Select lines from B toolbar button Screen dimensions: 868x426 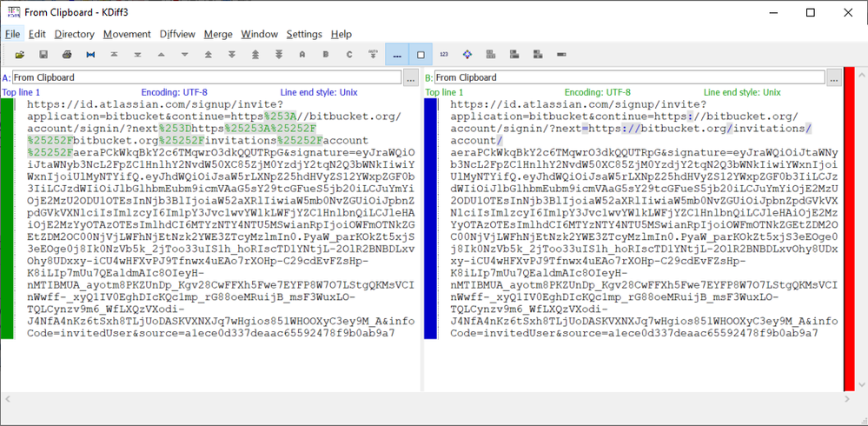(326, 55)
